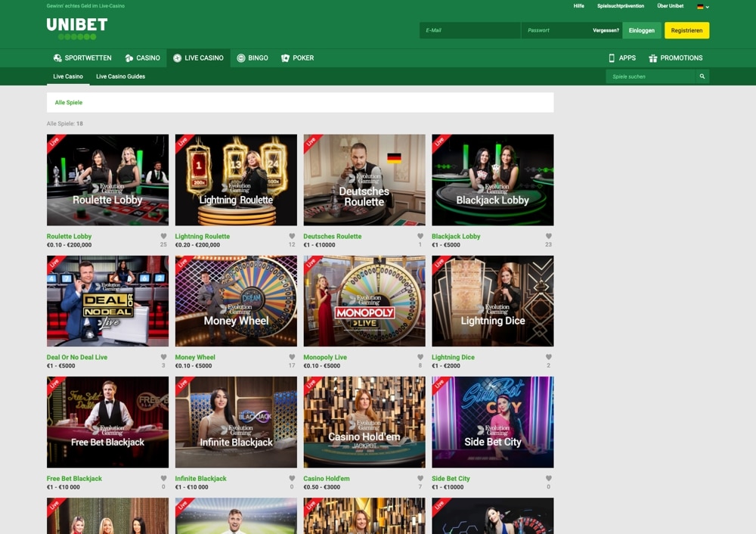This screenshot has height=534, width=756.
Task: Open the Side Bet City thumbnail
Action: point(492,422)
